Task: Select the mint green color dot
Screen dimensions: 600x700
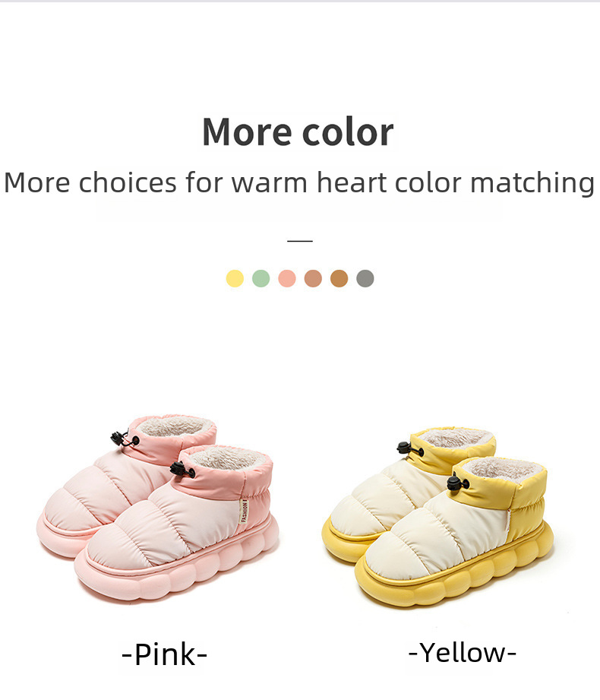Action: (x=261, y=279)
